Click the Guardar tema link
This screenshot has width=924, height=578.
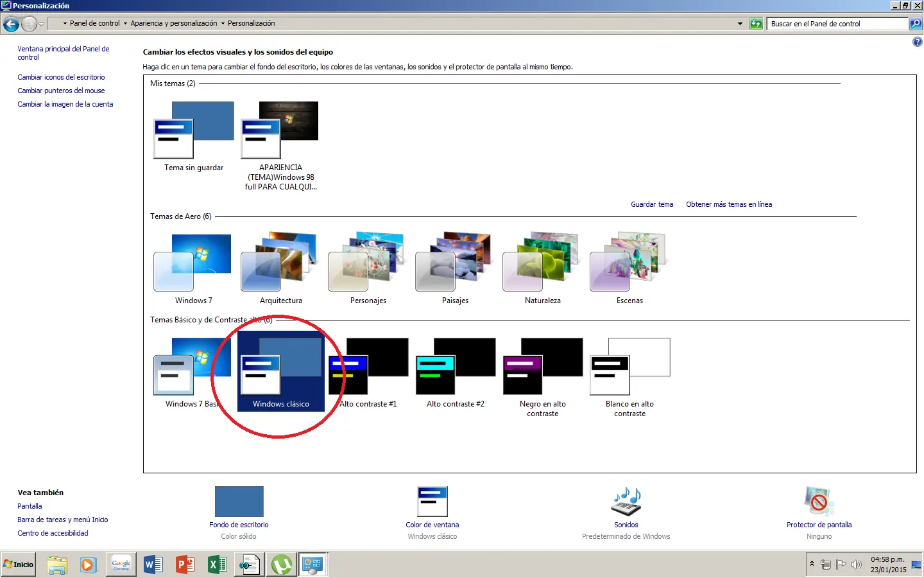pyautogui.click(x=652, y=204)
